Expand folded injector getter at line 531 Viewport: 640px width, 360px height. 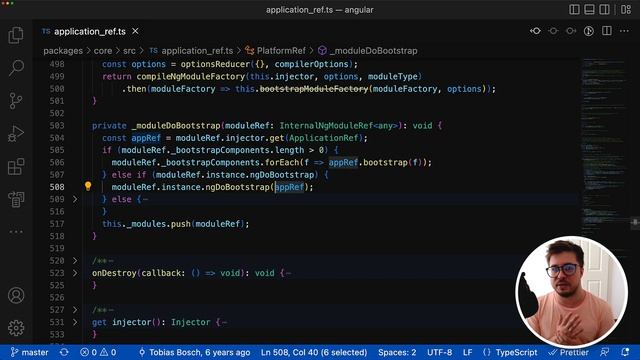[x=75, y=322]
